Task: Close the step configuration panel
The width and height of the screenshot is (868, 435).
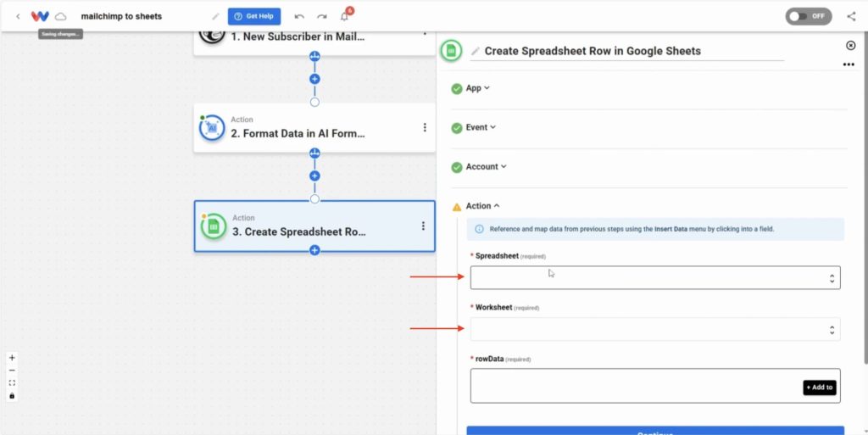Action: point(851,46)
